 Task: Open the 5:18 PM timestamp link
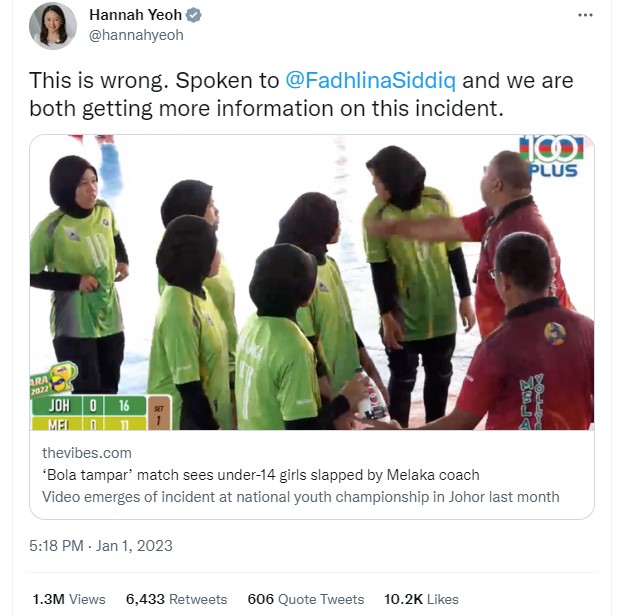[x=56, y=546]
